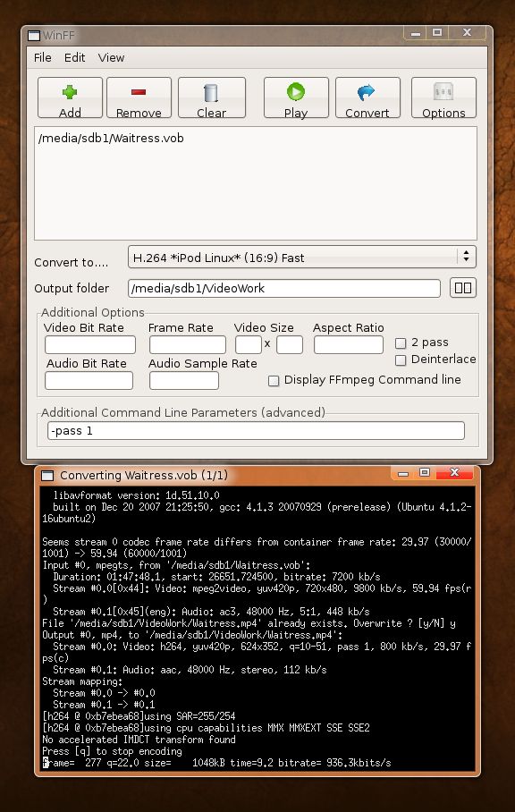Viewport: 515px width, 812px height.
Task: Click the frame= 277 progress line
Action: pyautogui.click(x=216, y=764)
